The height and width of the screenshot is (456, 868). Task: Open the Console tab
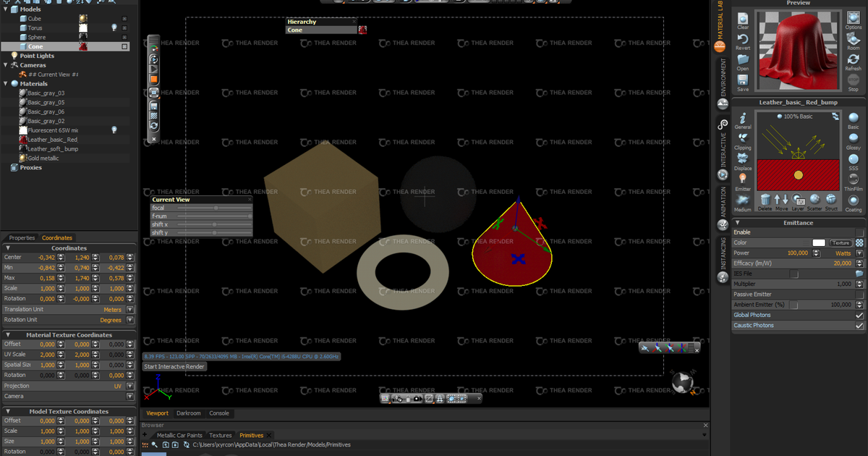pyautogui.click(x=219, y=413)
